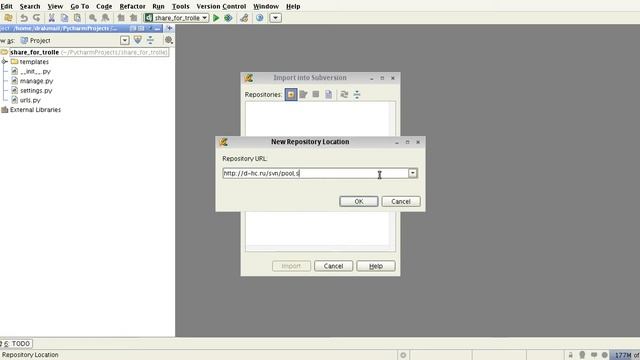Open the Version Control menu
This screenshot has height=360, width=640.
[221, 7]
